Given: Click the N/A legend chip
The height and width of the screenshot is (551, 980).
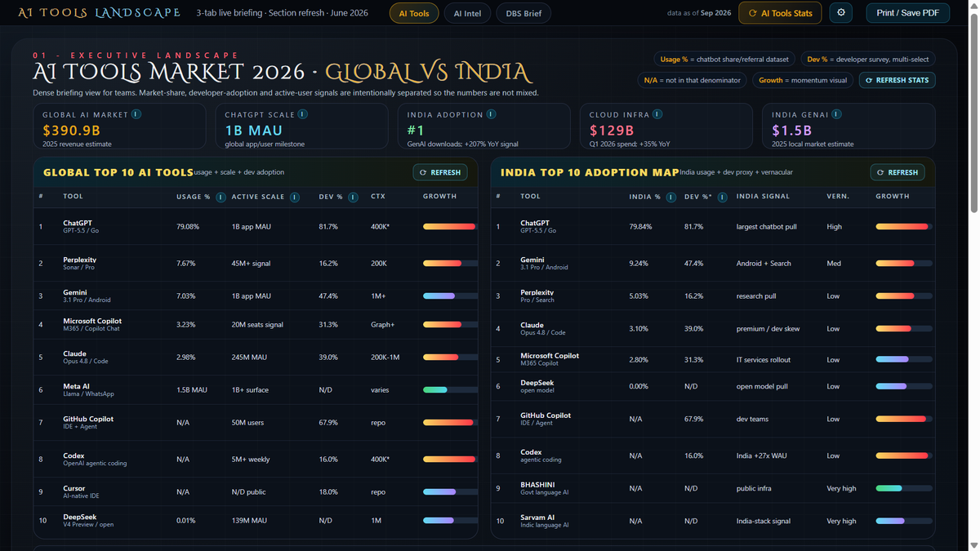Looking at the screenshot, I should pos(693,80).
